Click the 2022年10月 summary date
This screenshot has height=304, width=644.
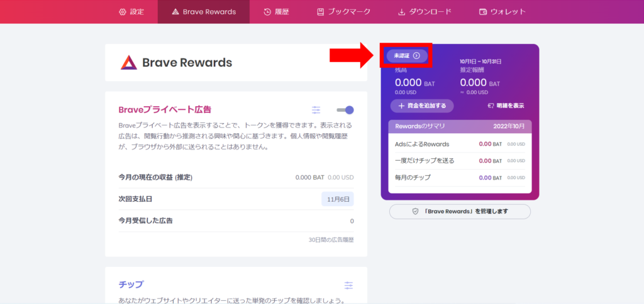pyautogui.click(x=509, y=126)
